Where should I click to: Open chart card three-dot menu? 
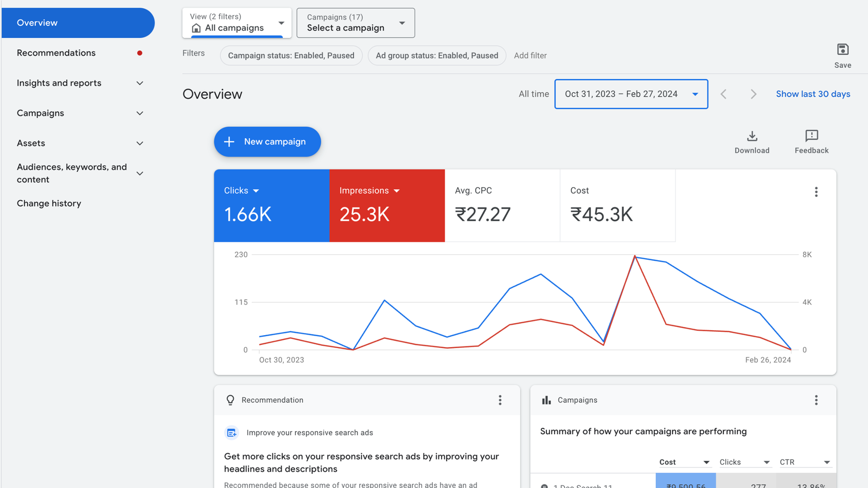[815, 192]
